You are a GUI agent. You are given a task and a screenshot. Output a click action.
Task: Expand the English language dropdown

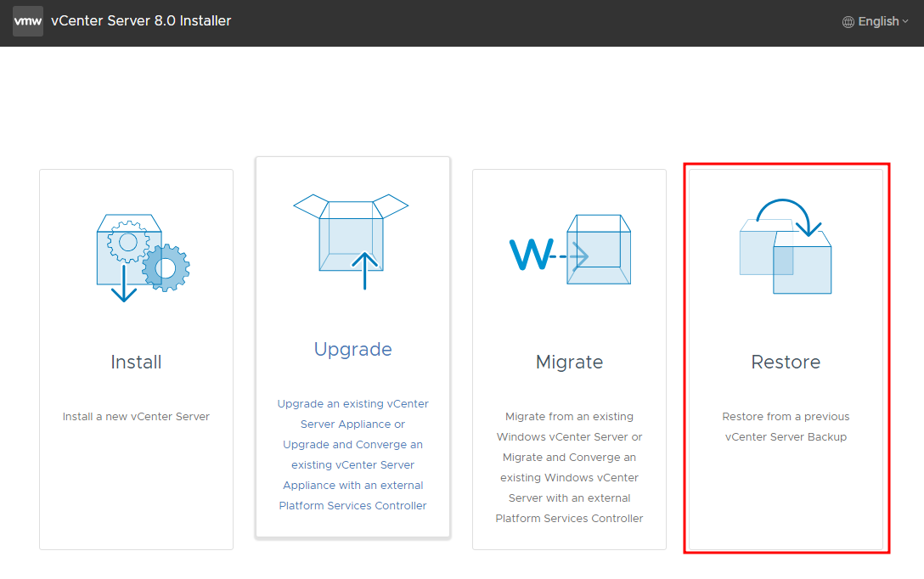click(x=875, y=20)
